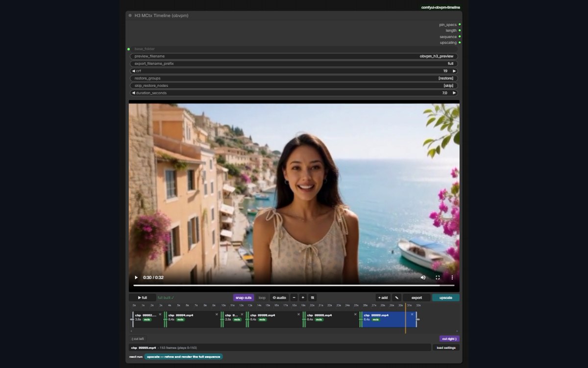Mute the video player volume icon
588x368 pixels.
point(423,277)
